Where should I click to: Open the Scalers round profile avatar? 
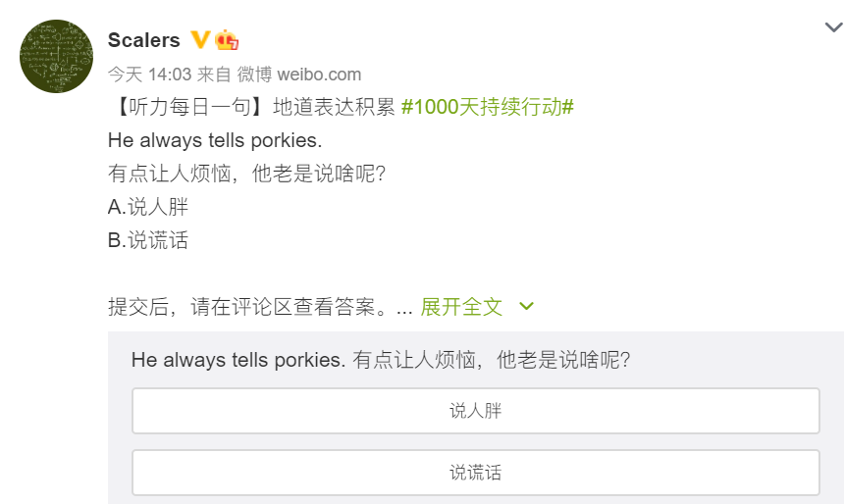click(x=56, y=56)
